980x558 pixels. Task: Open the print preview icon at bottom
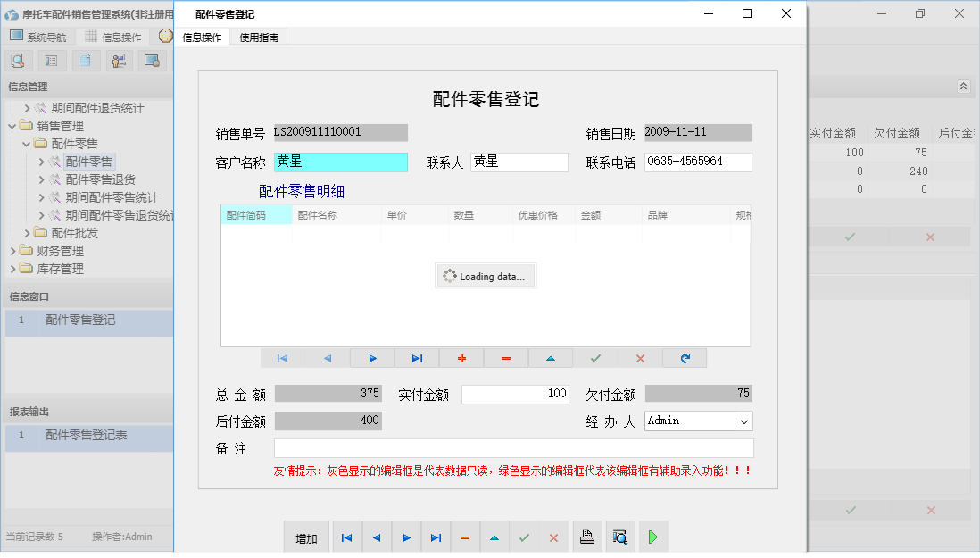coord(618,537)
